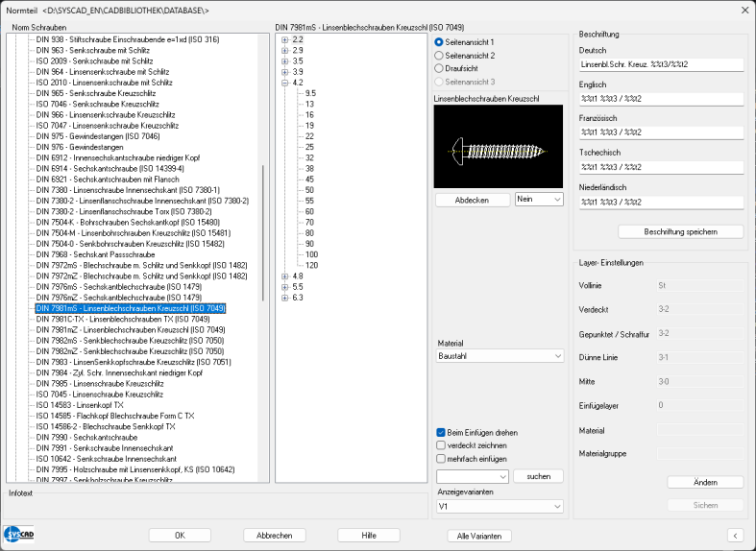756x551 pixels.
Task: Expand the 2.9 diameter node
Action: [285, 50]
